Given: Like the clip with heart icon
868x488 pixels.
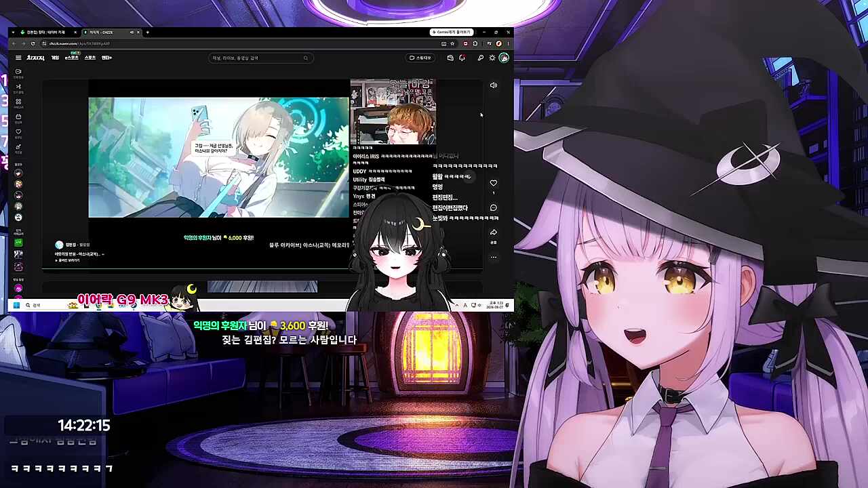Looking at the screenshot, I should click(x=494, y=183).
